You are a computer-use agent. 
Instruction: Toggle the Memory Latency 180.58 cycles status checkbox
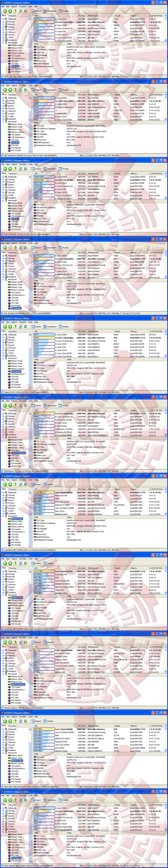click(2, 708)
